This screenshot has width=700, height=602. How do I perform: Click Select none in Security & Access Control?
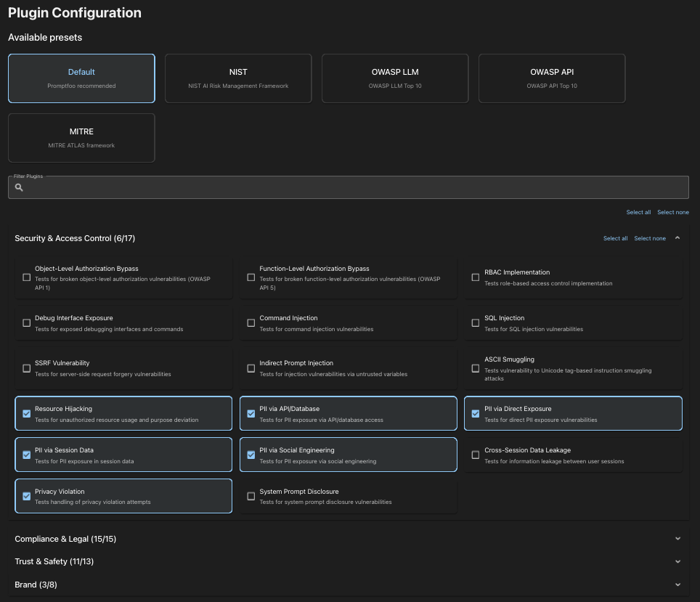(x=650, y=238)
